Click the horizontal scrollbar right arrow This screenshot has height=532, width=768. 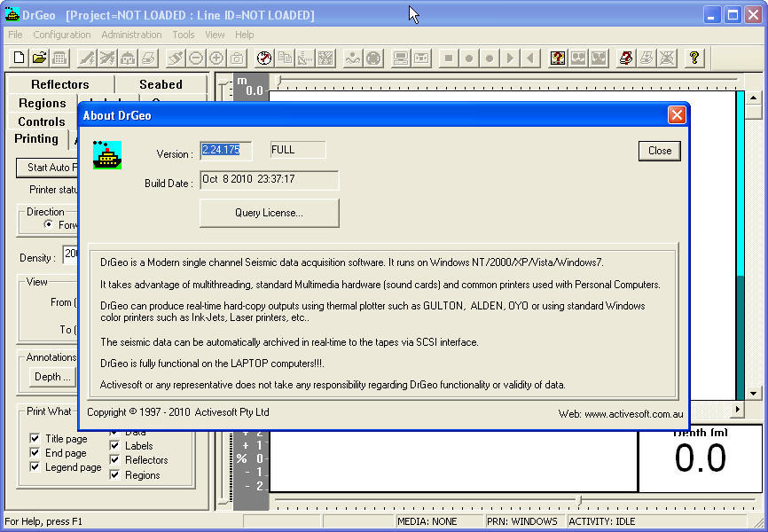(x=738, y=409)
